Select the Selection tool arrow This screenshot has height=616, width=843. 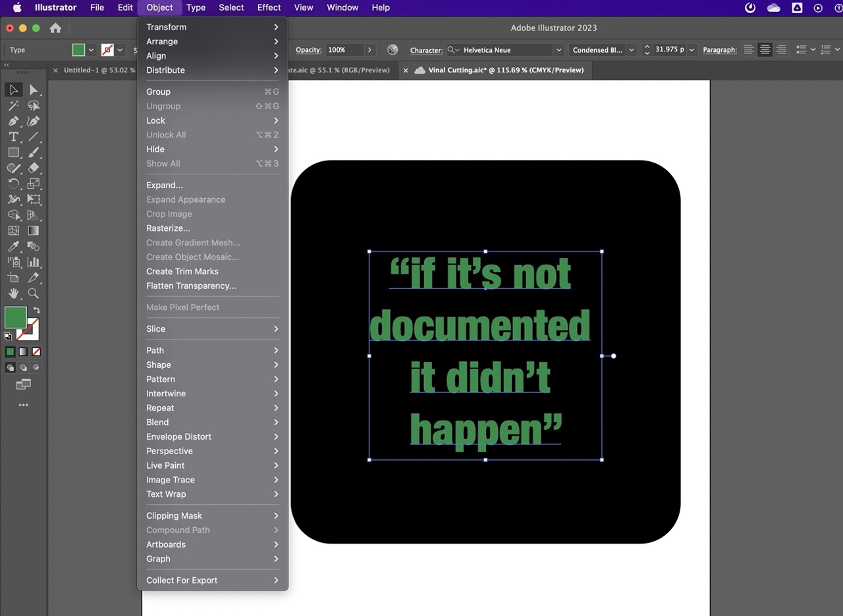[13, 90]
